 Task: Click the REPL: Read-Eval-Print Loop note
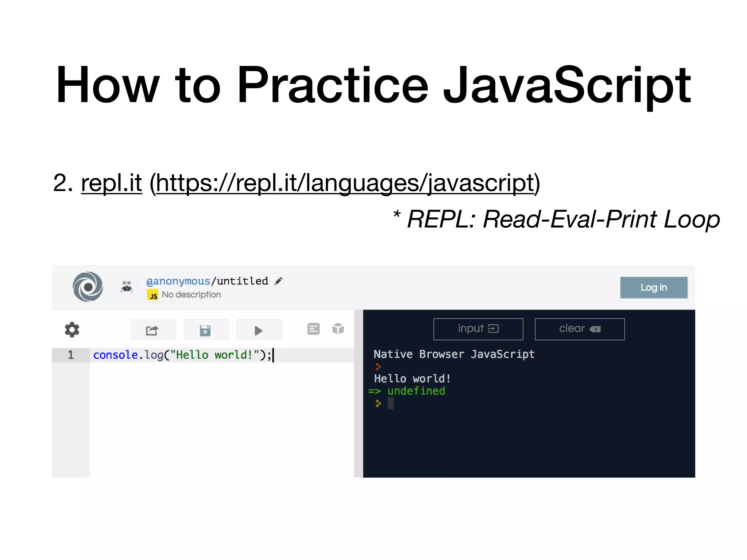pos(556,219)
